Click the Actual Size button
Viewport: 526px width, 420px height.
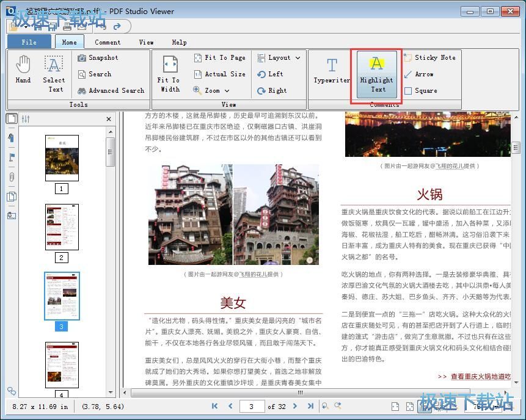[219, 74]
